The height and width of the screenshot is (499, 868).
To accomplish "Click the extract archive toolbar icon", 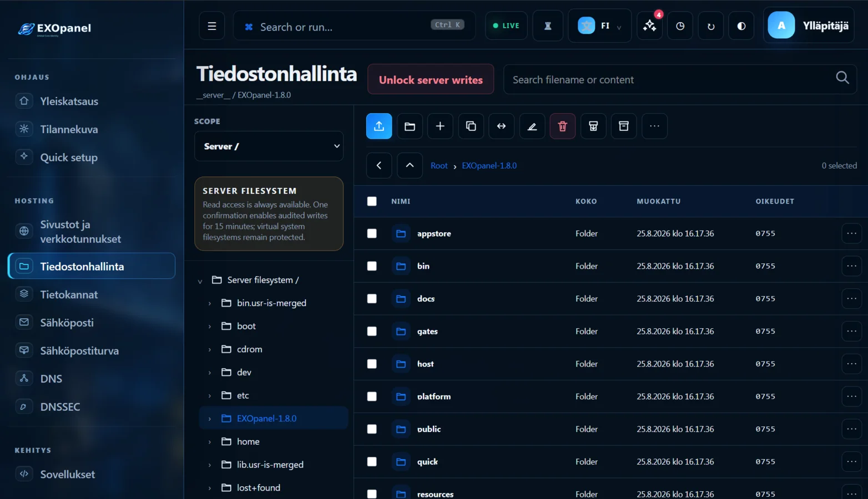I will click(x=593, y=126).
